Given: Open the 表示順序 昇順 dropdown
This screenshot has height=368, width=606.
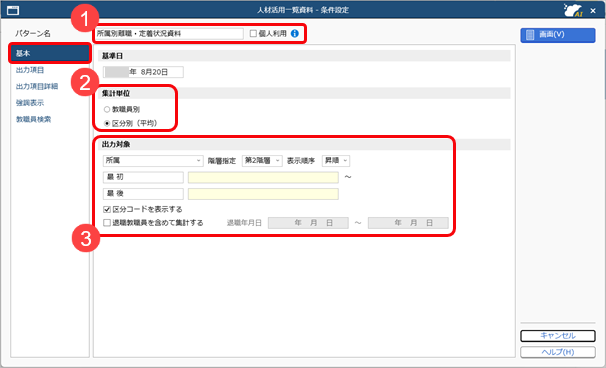Looking at the screenshot, I should click(x=336, y=161).
